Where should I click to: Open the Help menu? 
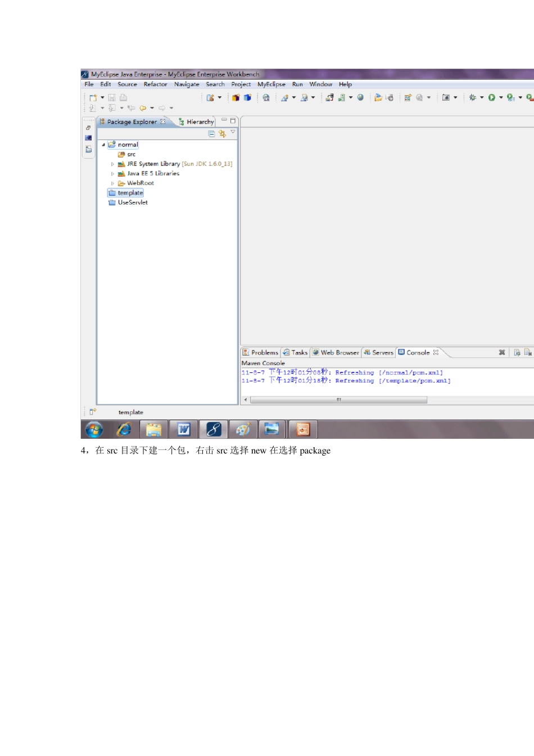(x=345, y=84)
